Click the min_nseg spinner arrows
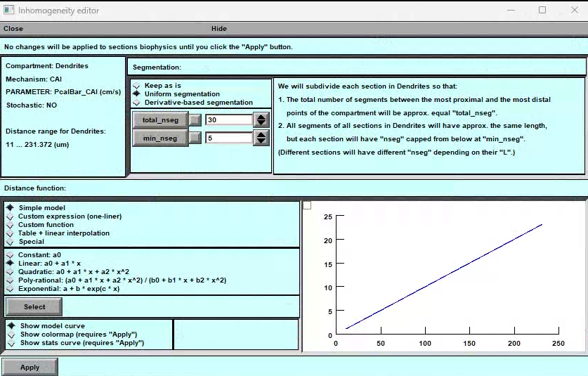588x376 pixels. (x=261, y=138)
